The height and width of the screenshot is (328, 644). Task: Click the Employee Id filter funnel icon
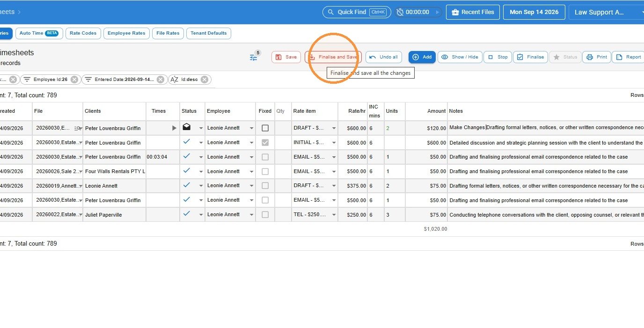coord(27,80)
